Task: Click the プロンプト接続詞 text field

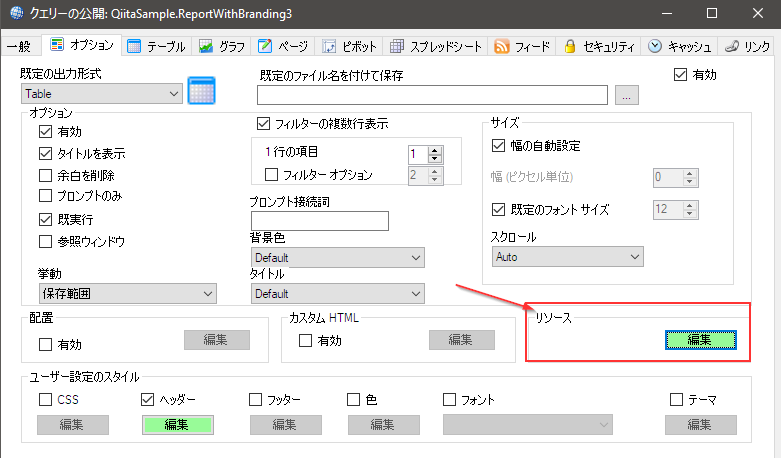Action: [x=320, y=221]
